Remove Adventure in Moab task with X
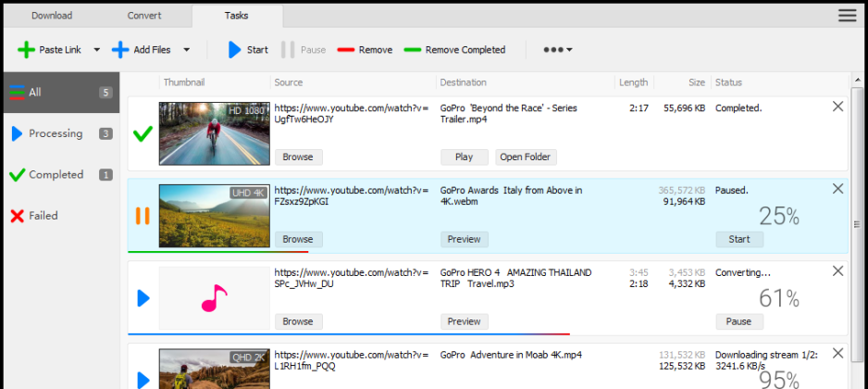This screenshot has height=389, width=868. point(838,353)
